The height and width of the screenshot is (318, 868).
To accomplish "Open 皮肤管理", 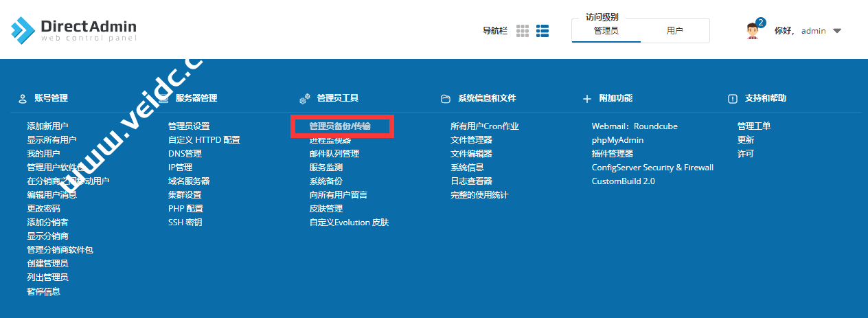I will (x=326, y=209).
